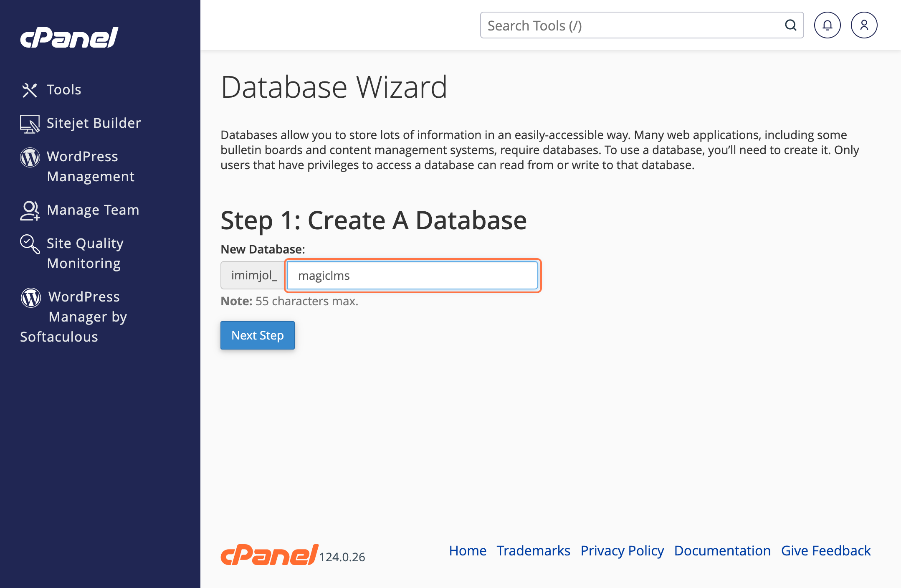Click the WordPress Management logo icon

point(30,157)
